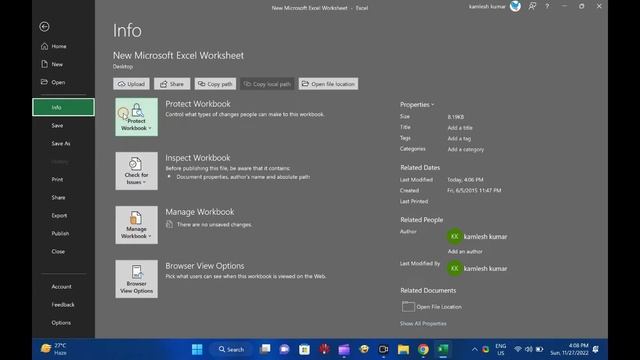Open the red Huawei app on taskbar

pos(324,349)
